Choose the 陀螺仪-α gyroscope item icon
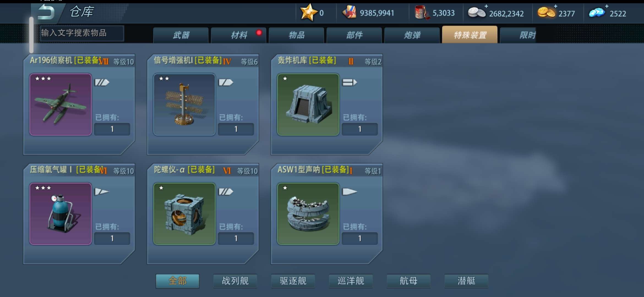Screen dimensions: 644x297 [x=184, y=214]
